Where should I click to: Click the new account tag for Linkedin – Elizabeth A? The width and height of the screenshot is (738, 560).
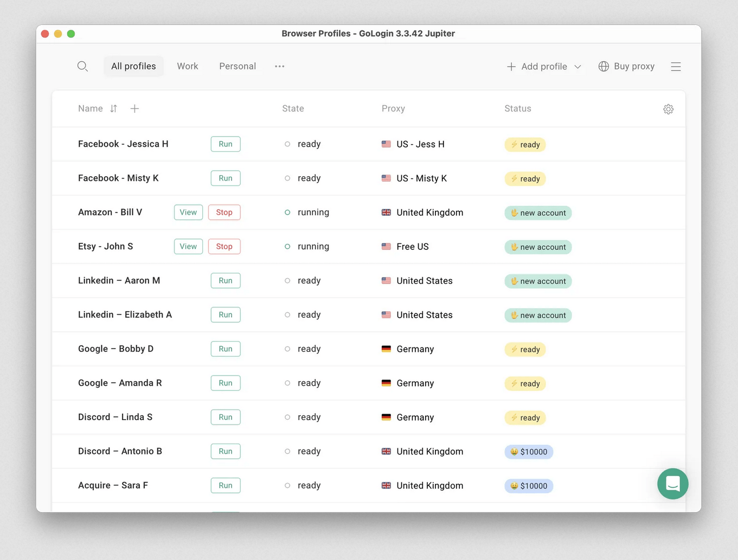(538, 316)
